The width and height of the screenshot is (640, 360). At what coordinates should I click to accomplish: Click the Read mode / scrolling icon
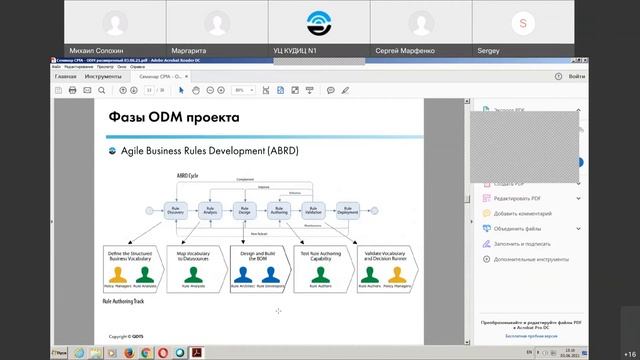[310, 90]
